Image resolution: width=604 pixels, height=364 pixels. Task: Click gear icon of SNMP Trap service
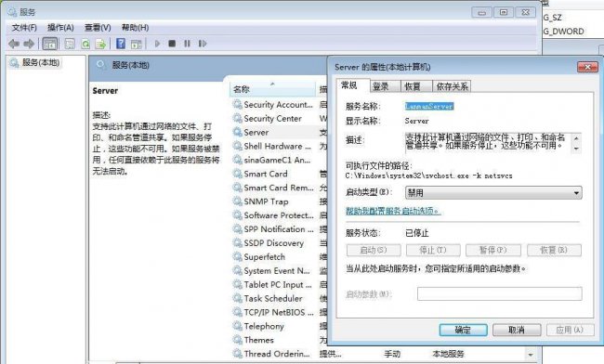click(237, 201)
